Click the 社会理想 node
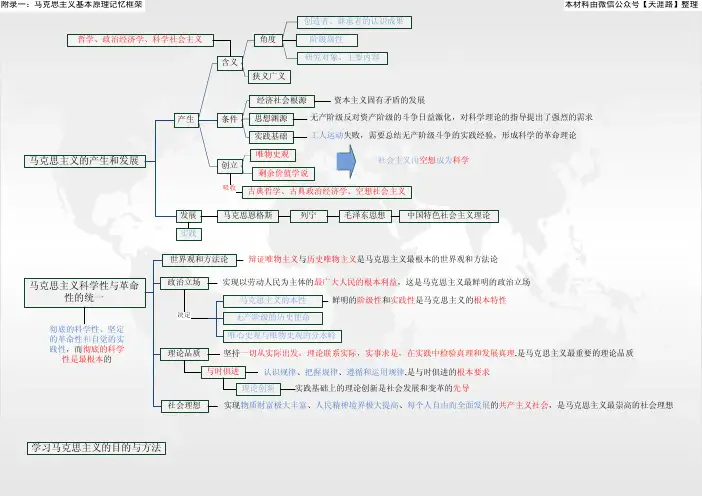This screenshot has height=496, width=702. point(185,405)
